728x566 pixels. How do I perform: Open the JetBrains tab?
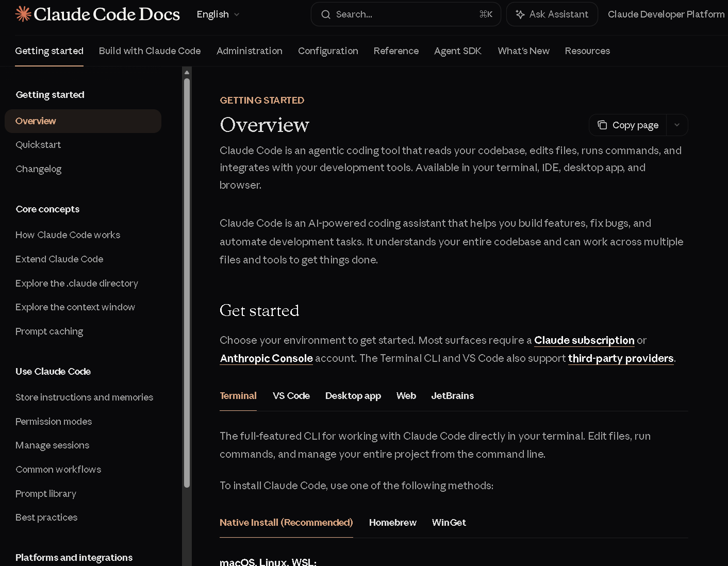453,396
